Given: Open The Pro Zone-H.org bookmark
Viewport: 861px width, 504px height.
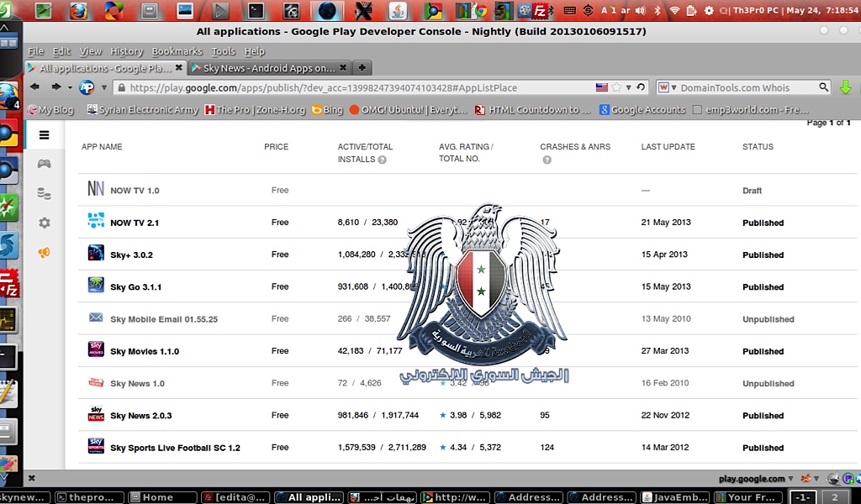Looking at the screenshot, I should pyautogui.click(x=255, y=110).
